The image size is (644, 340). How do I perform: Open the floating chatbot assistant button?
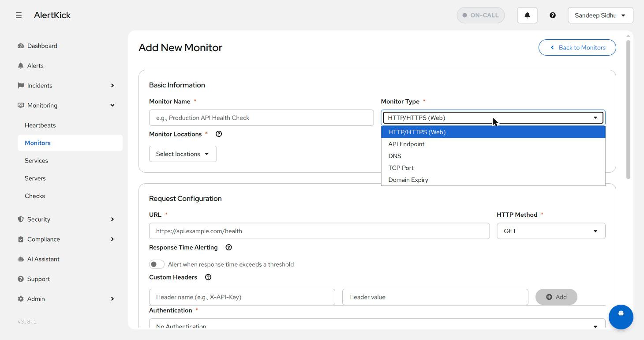pos(621,317)
